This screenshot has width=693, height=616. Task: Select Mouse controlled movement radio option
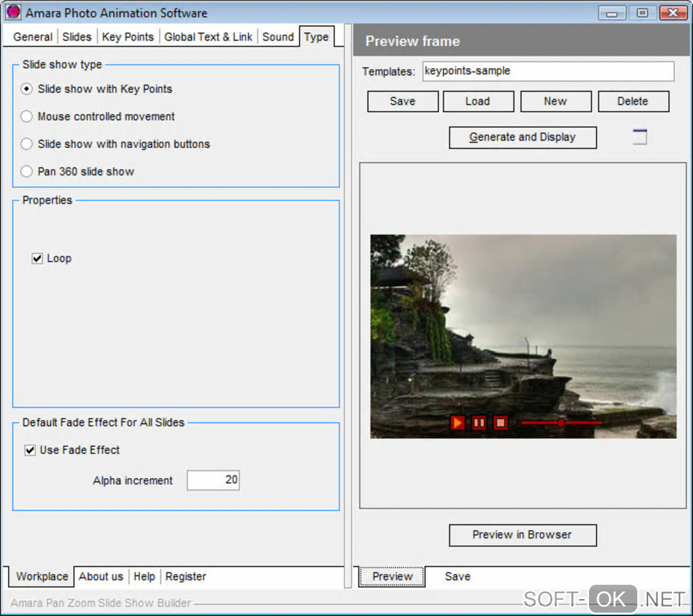(x=26, y=116)
